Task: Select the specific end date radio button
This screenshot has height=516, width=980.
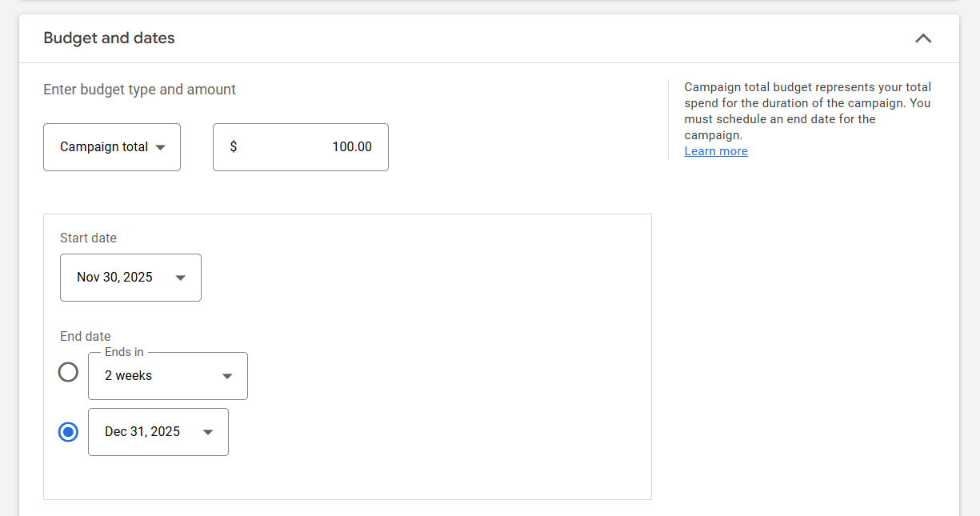Action: (x=69, y=432)
